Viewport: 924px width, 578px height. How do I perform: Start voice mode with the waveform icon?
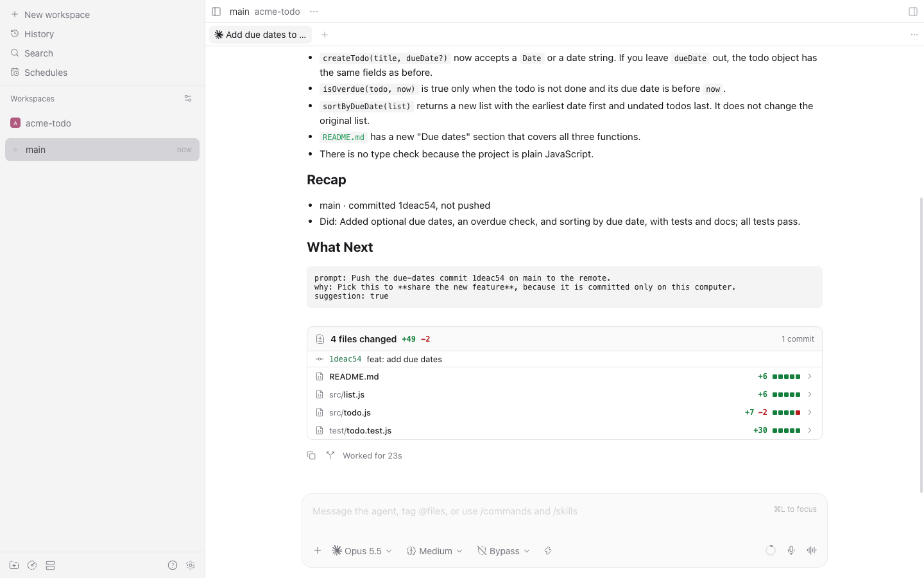(x=812, y=550)
